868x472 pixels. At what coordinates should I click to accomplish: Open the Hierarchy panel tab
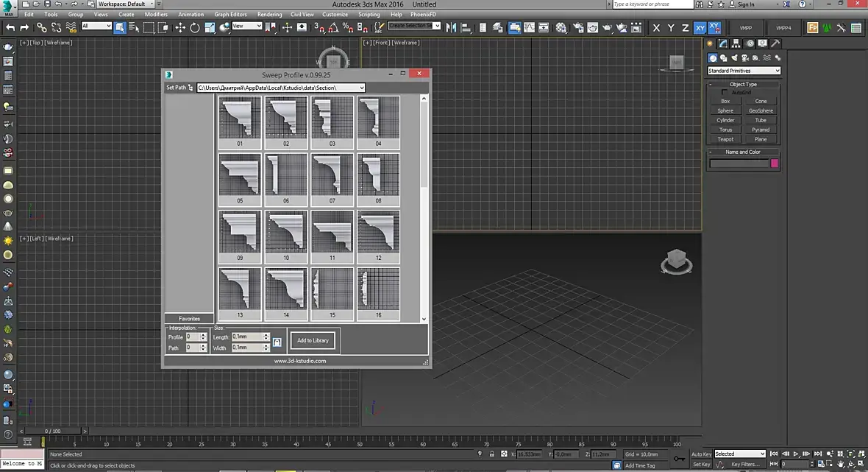[737, 43]
